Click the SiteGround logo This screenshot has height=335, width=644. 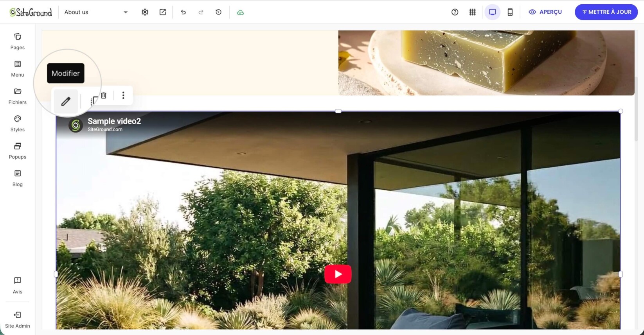pos(31,12)
